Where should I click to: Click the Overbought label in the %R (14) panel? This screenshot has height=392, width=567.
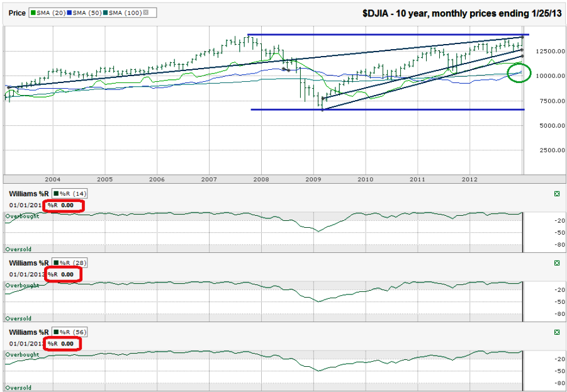pyautogui.click(x=22, y=216)
